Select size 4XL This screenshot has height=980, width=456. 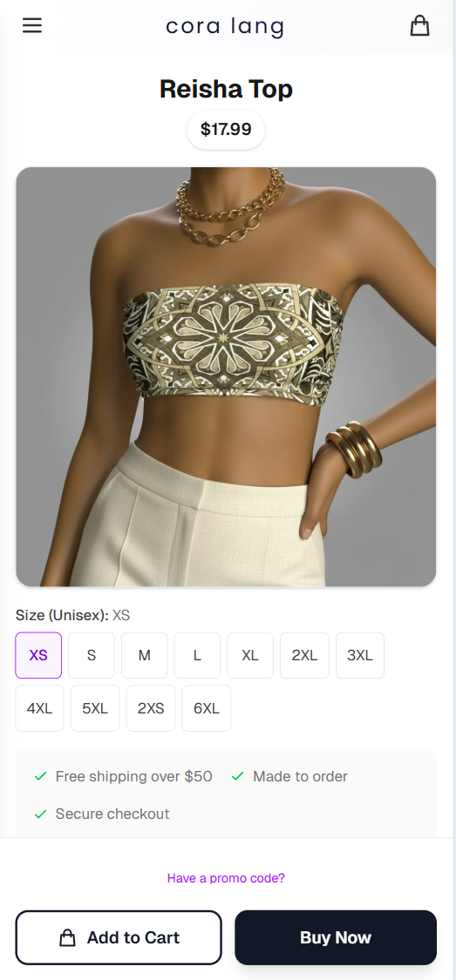[39, 708]
